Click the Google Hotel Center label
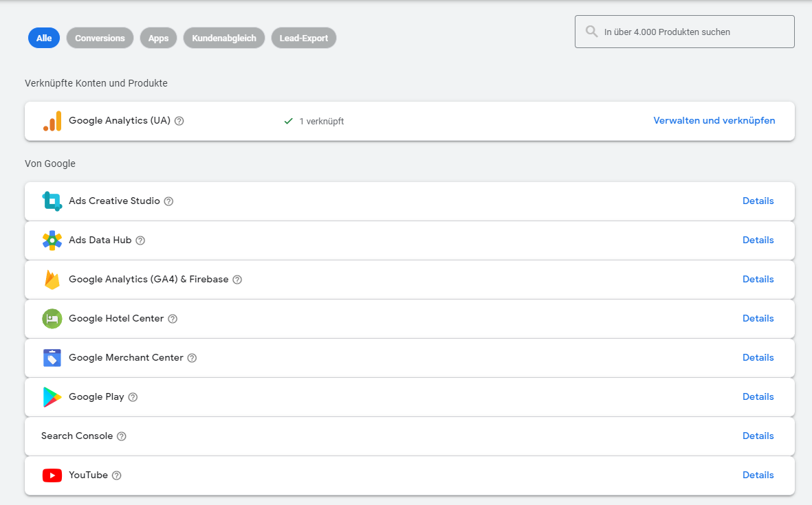Viewport: 812px width, 505px height. tap(116, 319)
